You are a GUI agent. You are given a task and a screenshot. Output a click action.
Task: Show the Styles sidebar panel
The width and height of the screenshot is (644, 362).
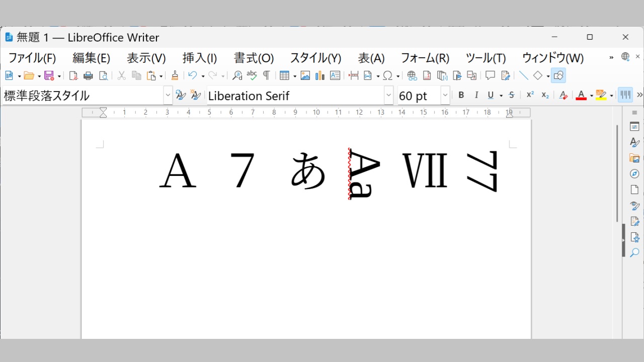pyautogui.click(x=634, y=142)
